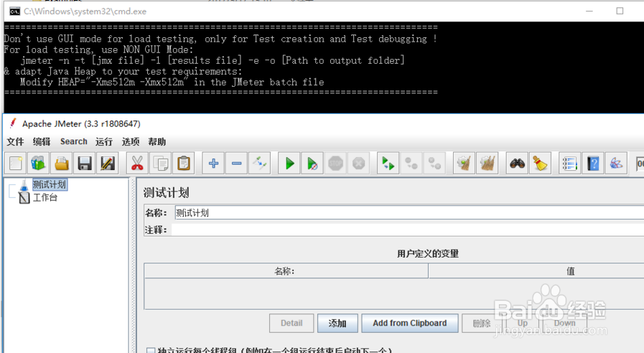Expand all nodes with plus icon
The image size is (644, 353).
pyautogui.click(x=213, y=164)
